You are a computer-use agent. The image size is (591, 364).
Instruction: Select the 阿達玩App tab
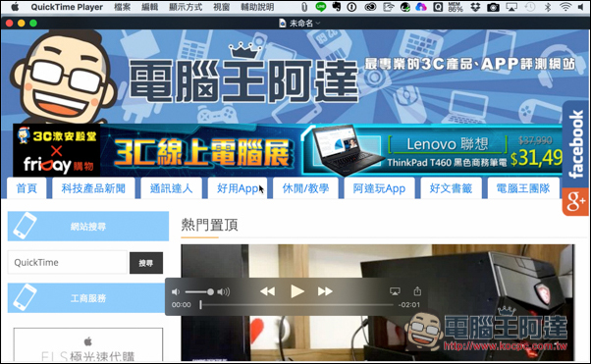(x=379, y=188)
